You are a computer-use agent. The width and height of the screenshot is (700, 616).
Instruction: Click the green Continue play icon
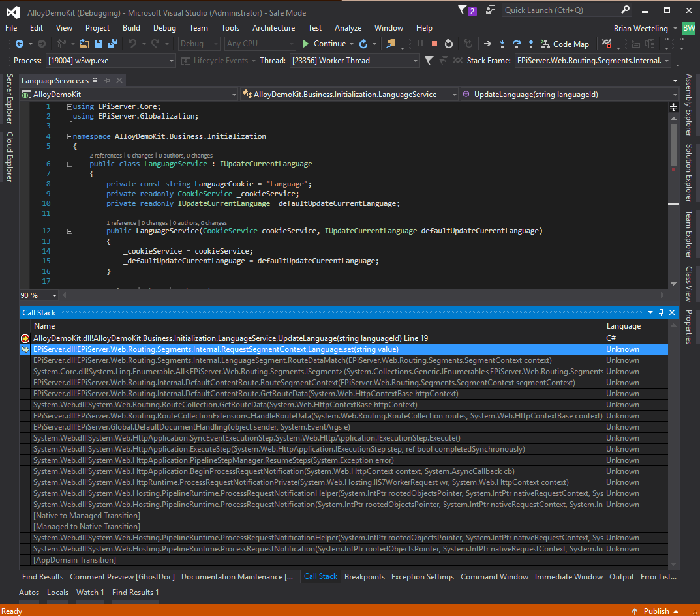306,44
